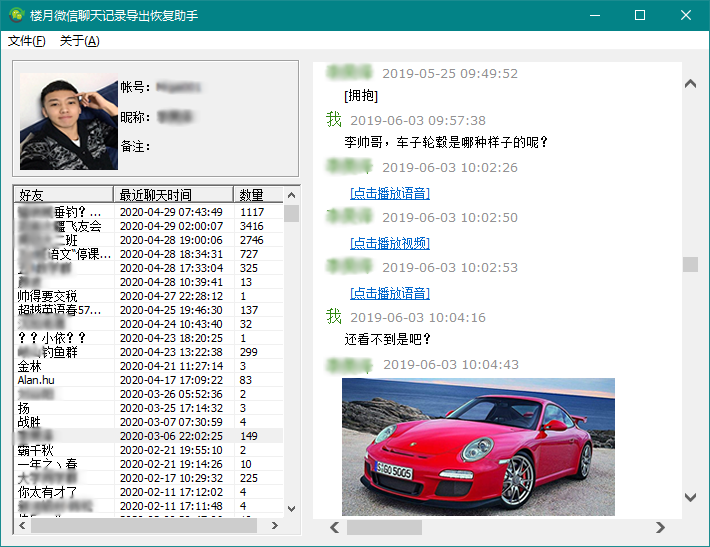Open the red Porsche car image
This screenshot has height=547, width=710.
478,446
